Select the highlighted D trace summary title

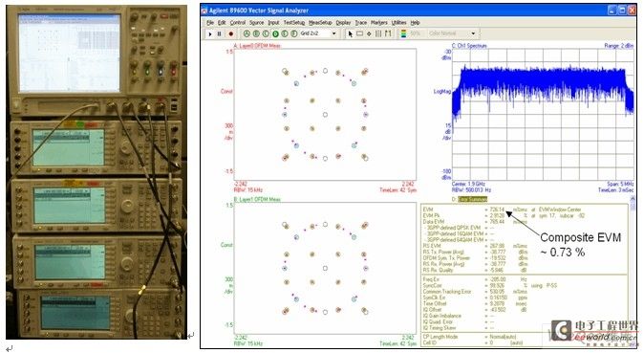tap(472, 199)
